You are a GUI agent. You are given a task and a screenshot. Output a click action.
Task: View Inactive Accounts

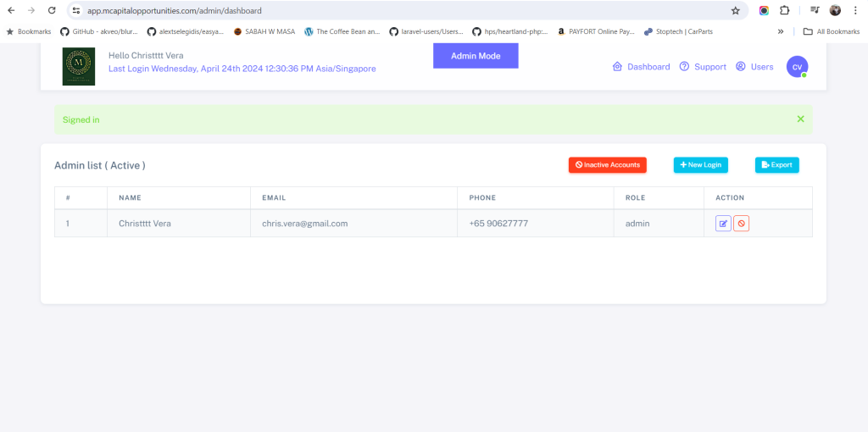(x=607, y=165)
